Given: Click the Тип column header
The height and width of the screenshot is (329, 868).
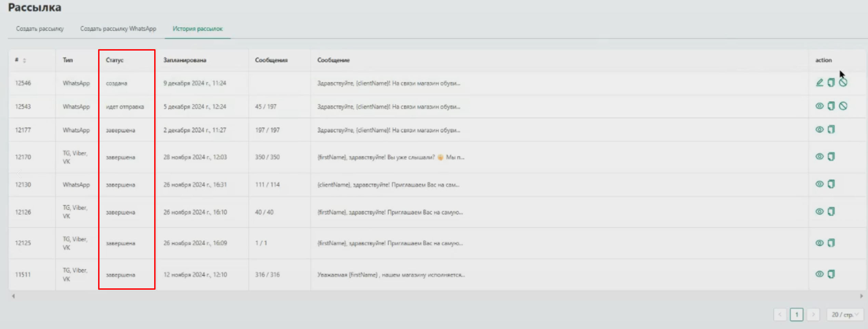Looking at the screenshot, I should pyautogui.click(x=68, y=60).
